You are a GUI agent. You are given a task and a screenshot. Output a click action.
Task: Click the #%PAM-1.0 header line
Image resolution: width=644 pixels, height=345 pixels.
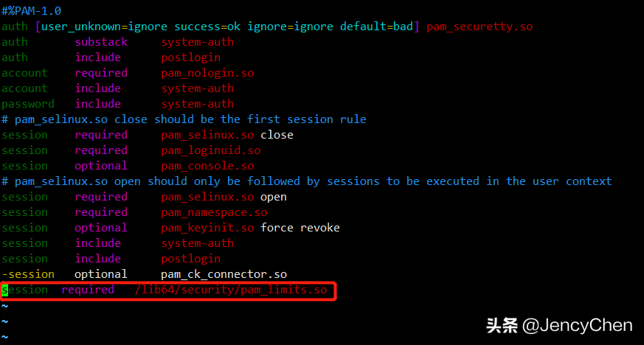(31, 10)
